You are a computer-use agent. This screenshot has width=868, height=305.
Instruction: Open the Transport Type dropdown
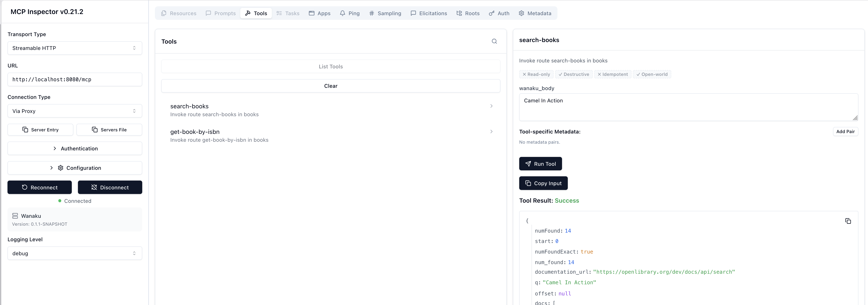(75, 48)
